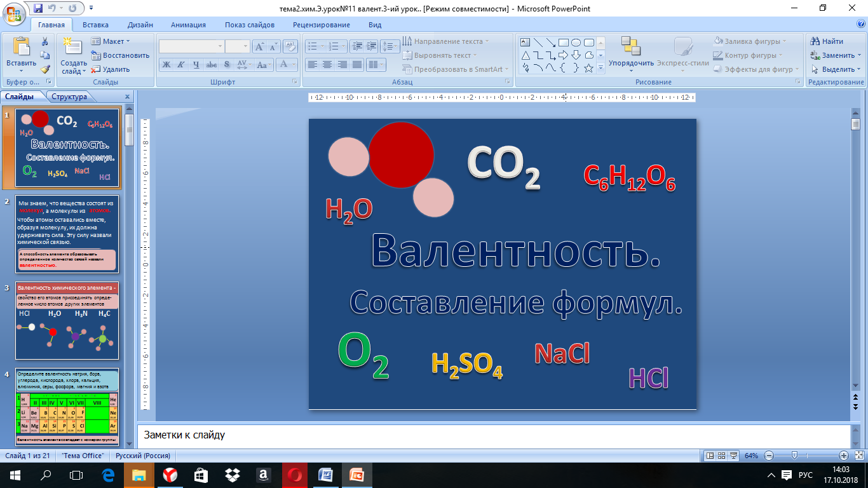
Task: Switch to the Анимация tab
Action: click(x=188, y=25)
